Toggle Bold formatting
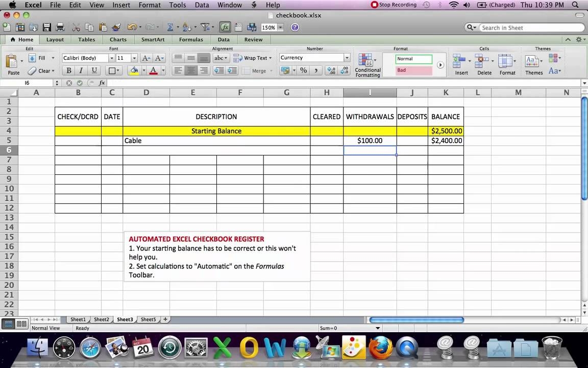588x368 pixels. [x=68, y=71]
